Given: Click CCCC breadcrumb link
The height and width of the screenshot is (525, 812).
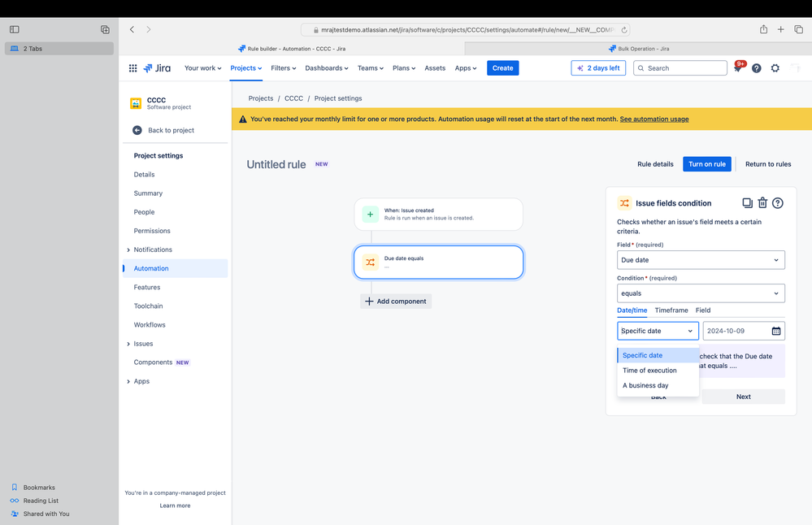Looking at the screenshot, I should coord(293,98).
